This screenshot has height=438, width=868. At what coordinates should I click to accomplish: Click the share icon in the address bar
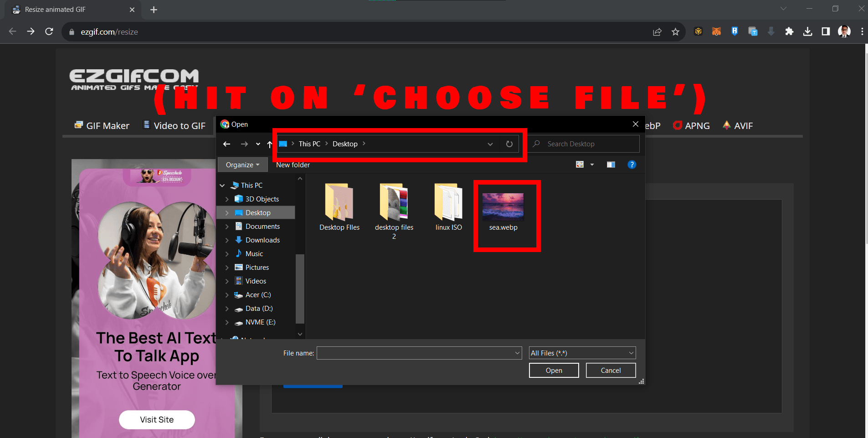pyautogui.click(x=657, y=31)
